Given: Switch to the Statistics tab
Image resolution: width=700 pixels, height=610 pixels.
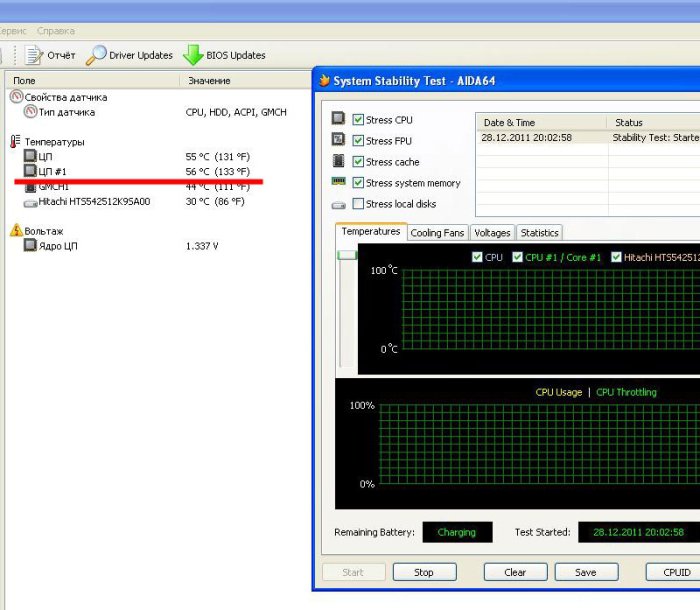Looking at the screenshot, I should coord(539,233).
